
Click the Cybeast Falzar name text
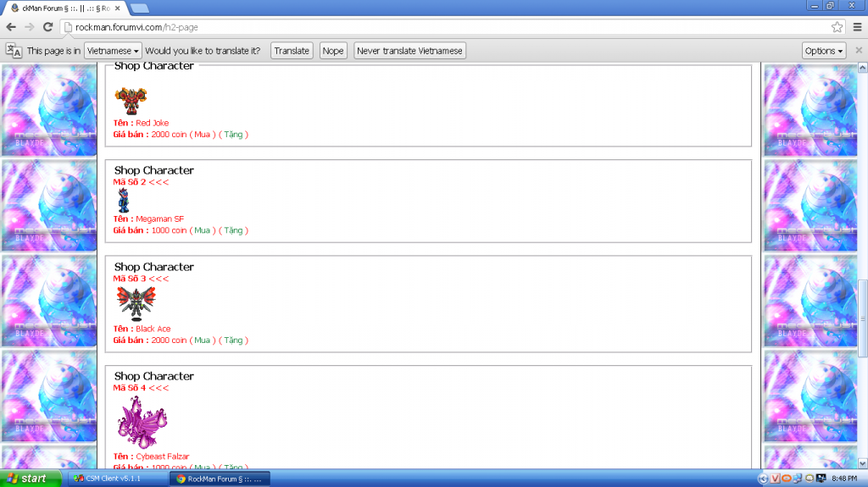163,457
